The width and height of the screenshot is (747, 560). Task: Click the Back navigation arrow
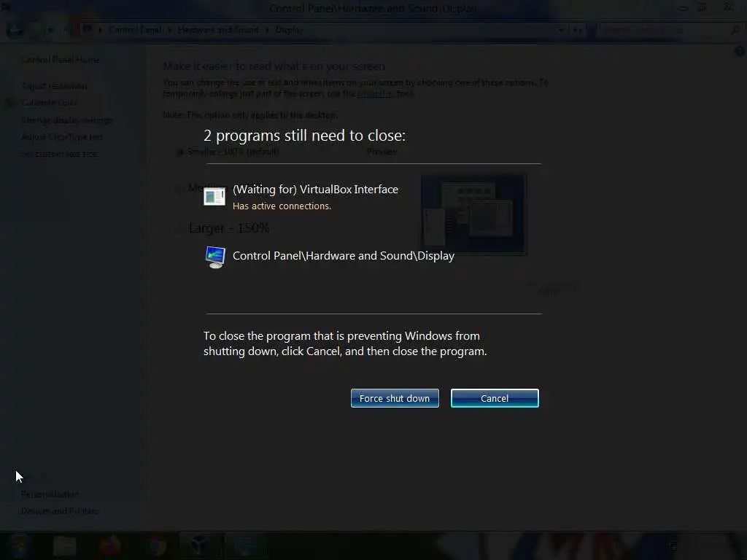pos(15,30)
